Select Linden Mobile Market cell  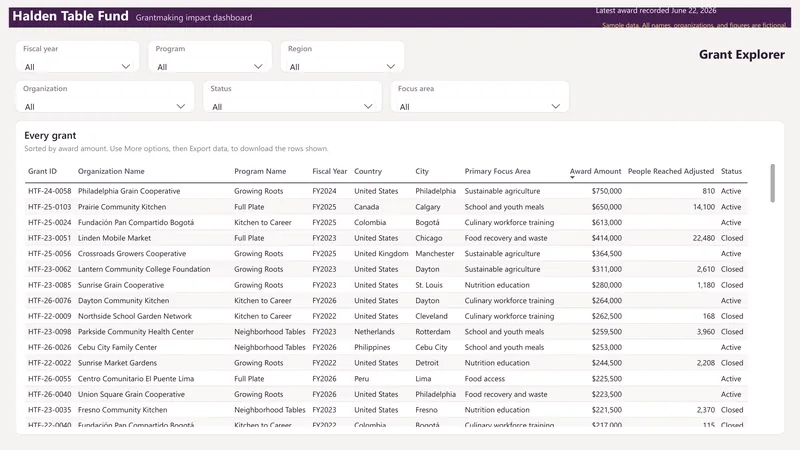pos(114,238)
